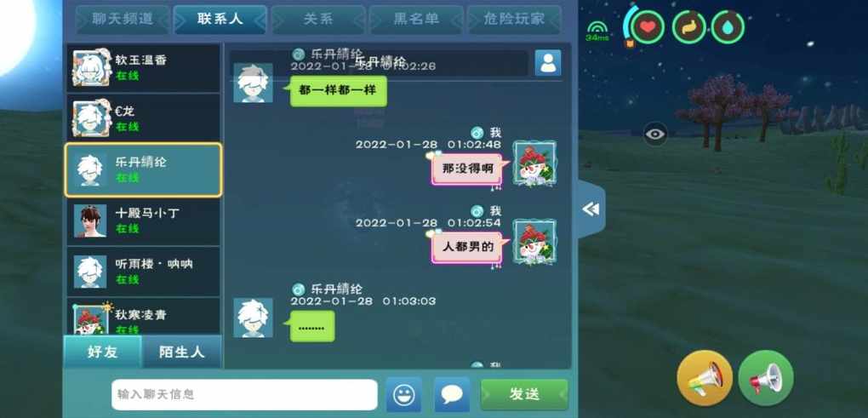Tap the hunger stomach status icon
Image resolution: width=868 pixels, height=418 pixels.
coord(688,27)
